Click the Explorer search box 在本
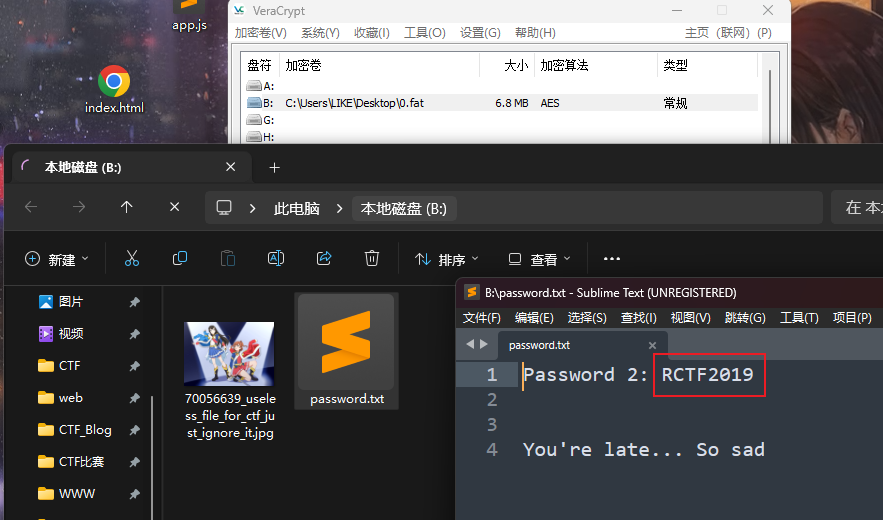The image size is (883, 520). (857, 207)
